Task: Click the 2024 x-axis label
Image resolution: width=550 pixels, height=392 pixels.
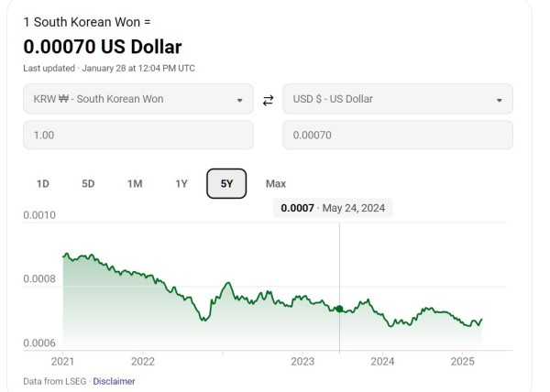Action: (382, 362)
